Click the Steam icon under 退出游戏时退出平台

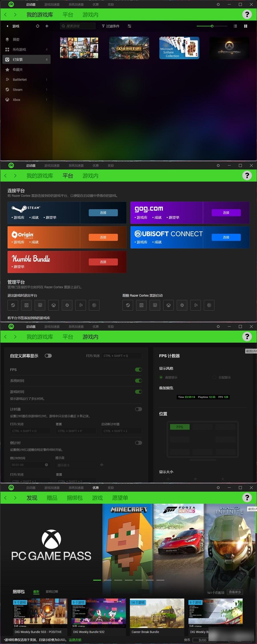pos(13,305)
